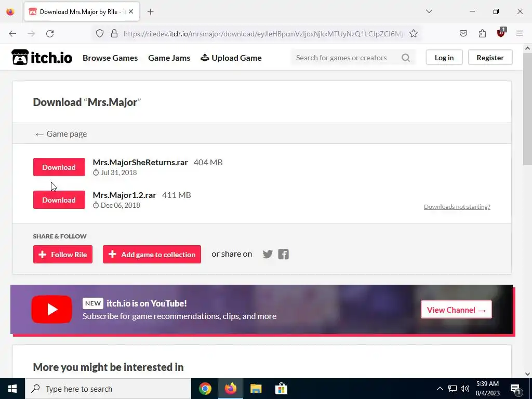532x399 pixels.
Task: Open Microsoft Store from taskbar
Action: point(281,389)
